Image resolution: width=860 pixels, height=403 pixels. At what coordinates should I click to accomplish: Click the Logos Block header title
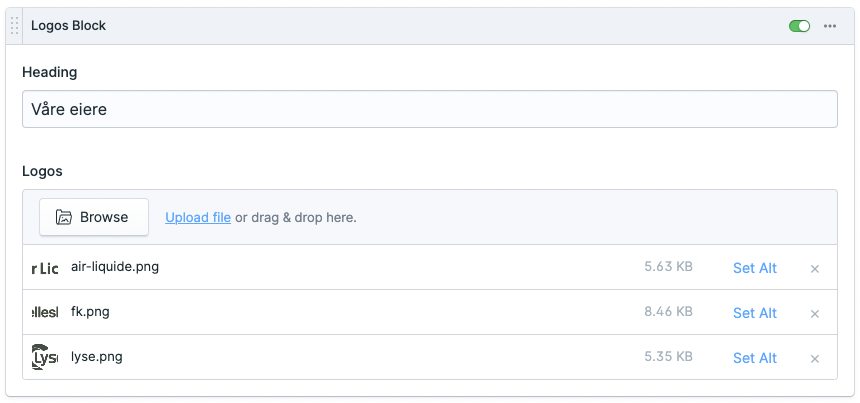tap(68, 26)
